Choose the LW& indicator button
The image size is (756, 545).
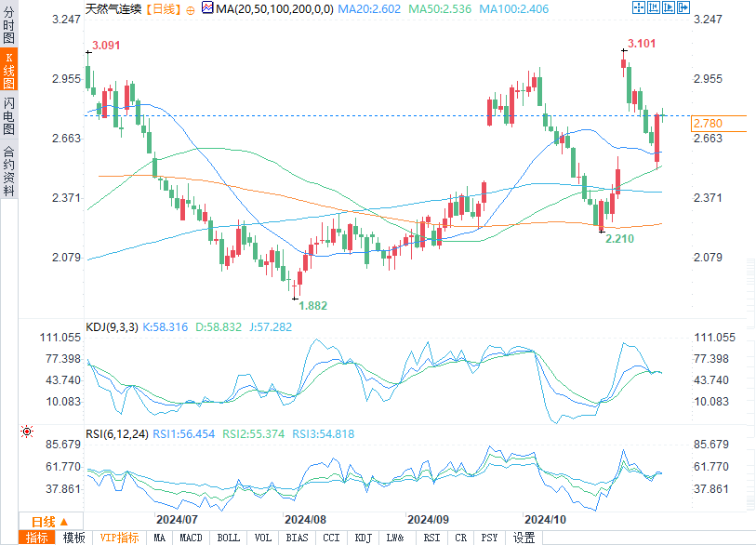[395, 538]
